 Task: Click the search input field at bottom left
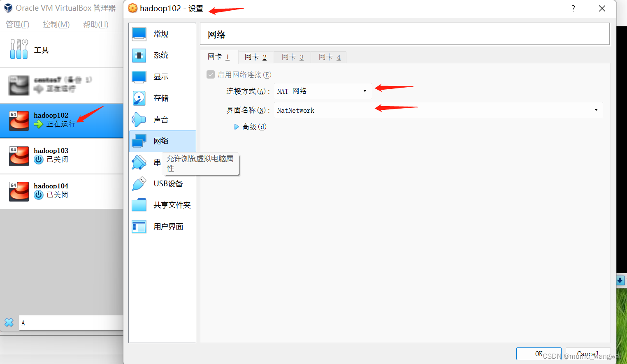pyautogui.click(x=70, y=323)
